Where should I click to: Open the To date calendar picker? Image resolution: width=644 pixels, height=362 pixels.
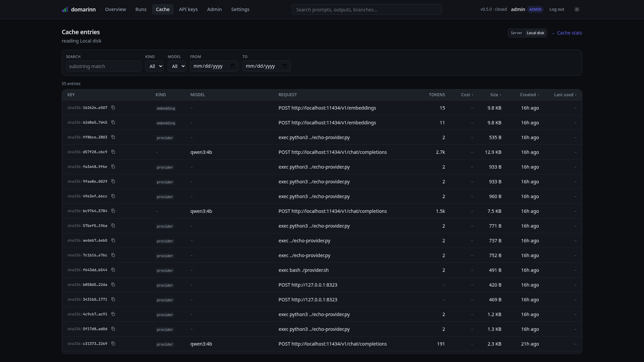pos(285,66)
